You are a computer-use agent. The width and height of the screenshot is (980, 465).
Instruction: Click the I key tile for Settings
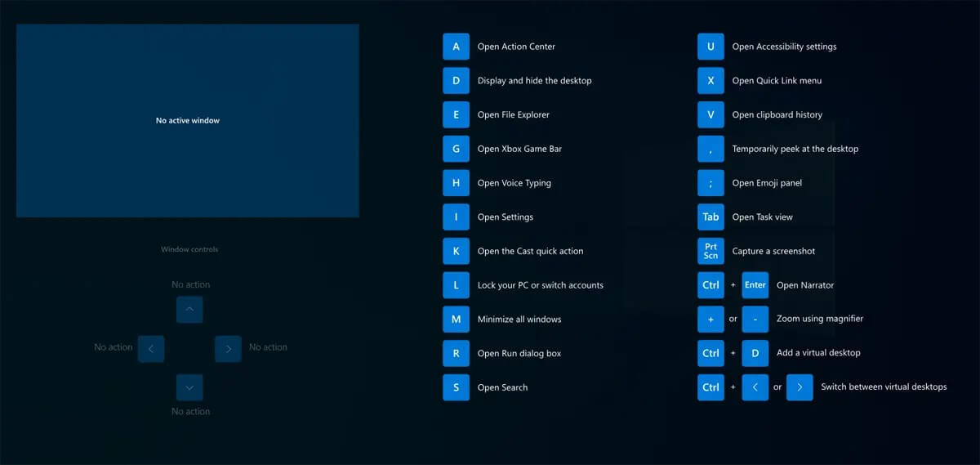click(x=456, y=217)
